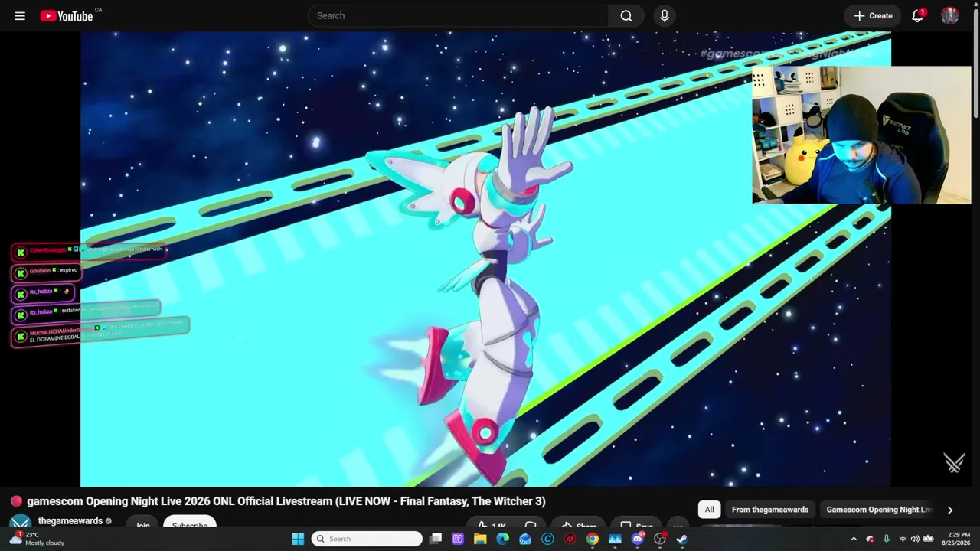Open the purple app on the taskbar
Viewport: 980px width, 551px height.
click(x=458, y=539)
